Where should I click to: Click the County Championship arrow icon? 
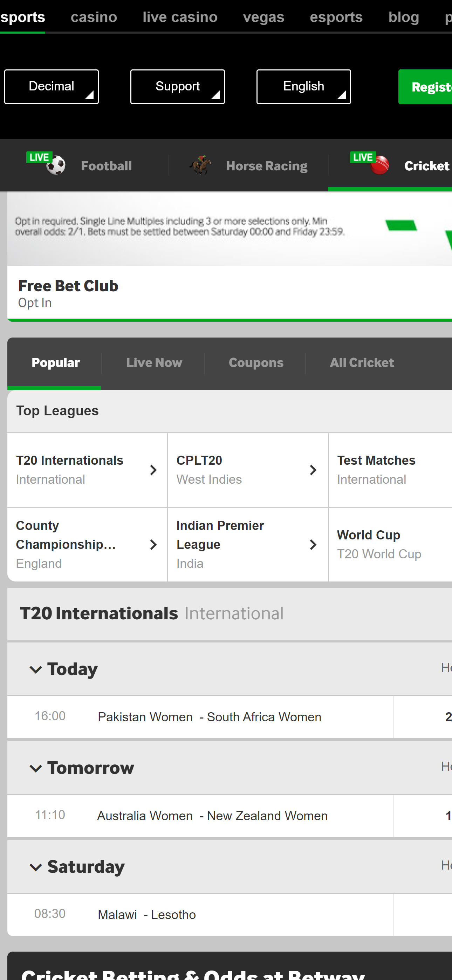coord(153,544)
